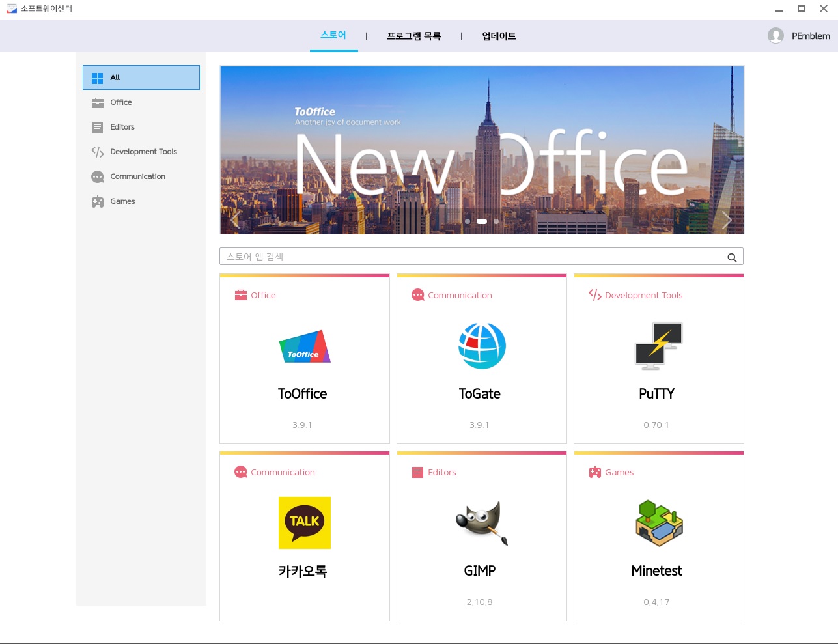
Task: Advance banner with right chevron arrow
Action: 727,220
